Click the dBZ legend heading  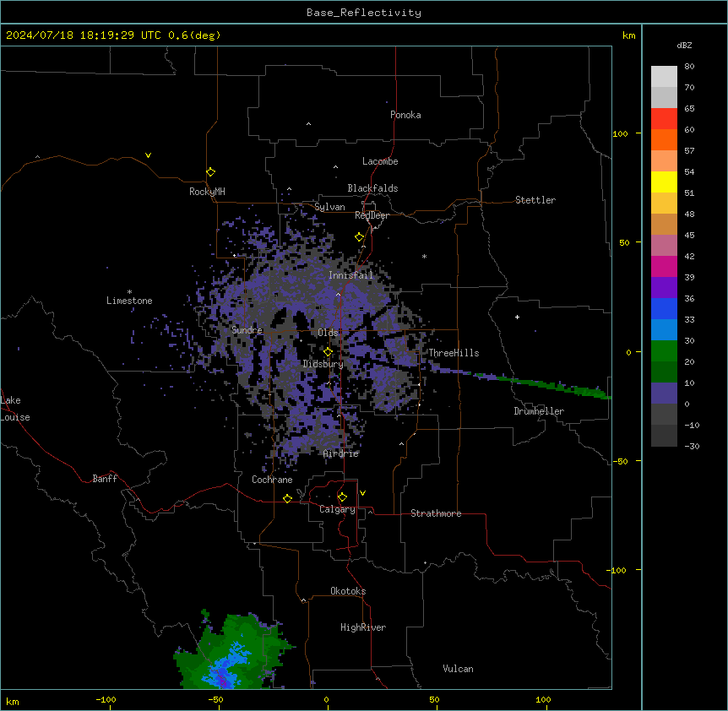coord(684,45)
